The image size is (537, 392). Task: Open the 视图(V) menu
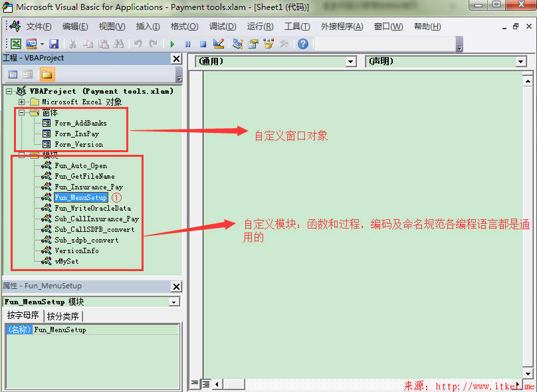click(112, 27)
